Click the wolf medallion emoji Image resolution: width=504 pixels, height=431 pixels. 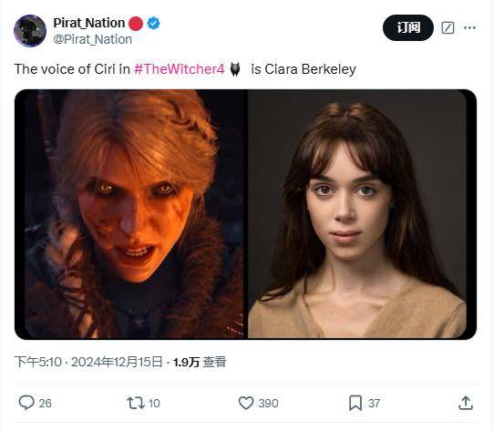[x=235, y=69]
